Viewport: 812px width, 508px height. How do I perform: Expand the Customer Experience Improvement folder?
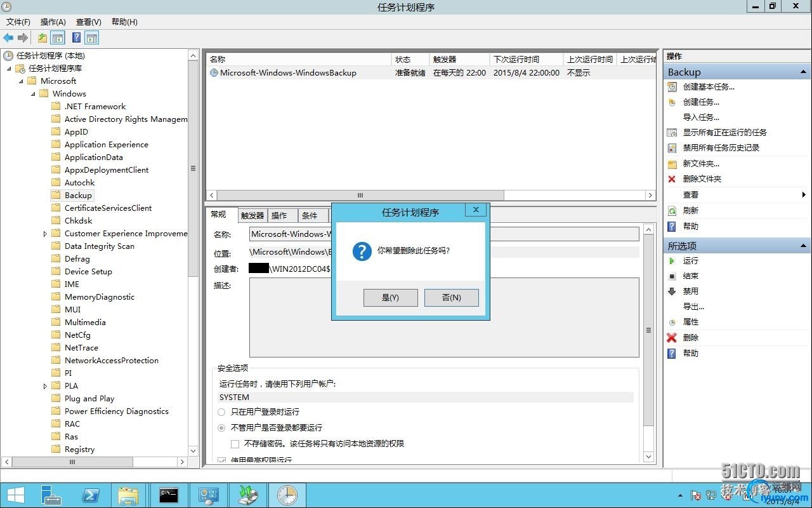pos(45,234)
